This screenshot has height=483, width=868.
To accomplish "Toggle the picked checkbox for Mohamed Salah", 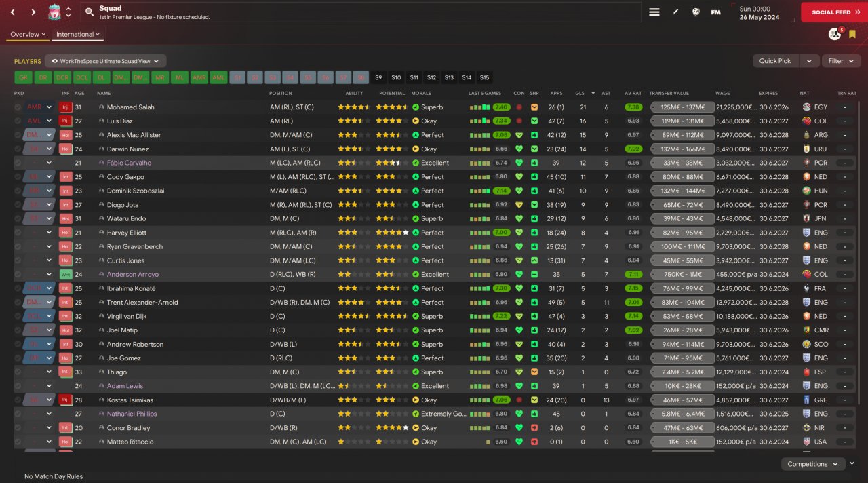I will [x=18, y=107].
